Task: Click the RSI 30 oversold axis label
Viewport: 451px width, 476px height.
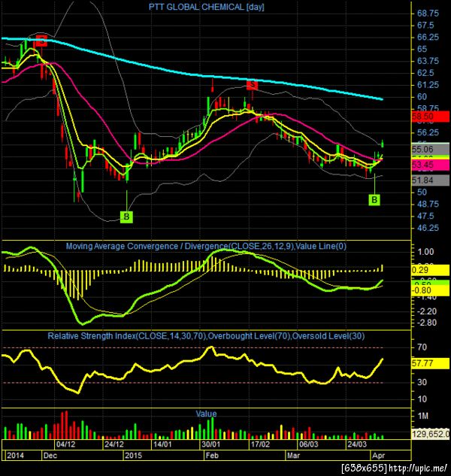Action: pyautogui.click(x=422, y=382)
